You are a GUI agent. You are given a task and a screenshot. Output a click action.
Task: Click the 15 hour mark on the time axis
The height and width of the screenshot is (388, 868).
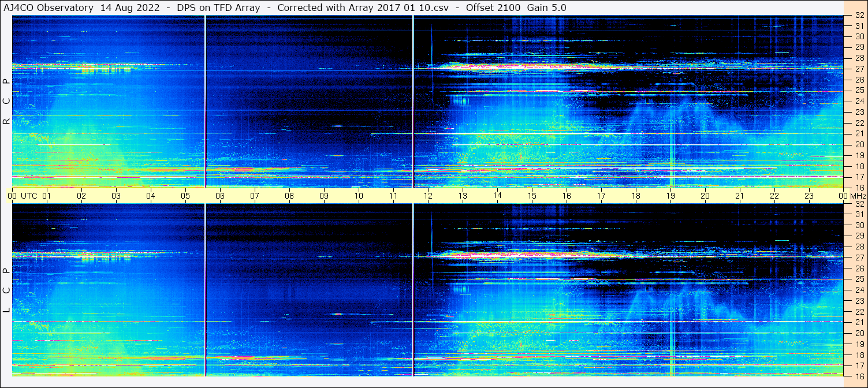tap(532, 196)
